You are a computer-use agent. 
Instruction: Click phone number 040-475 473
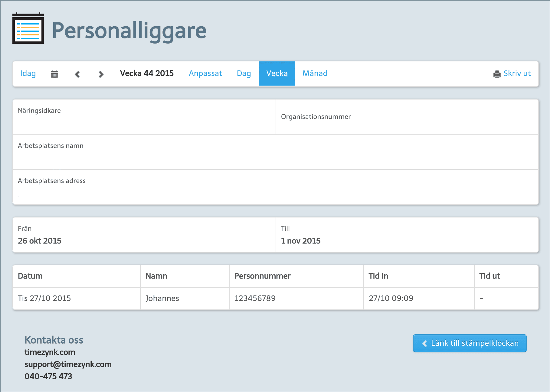(48, 376)
